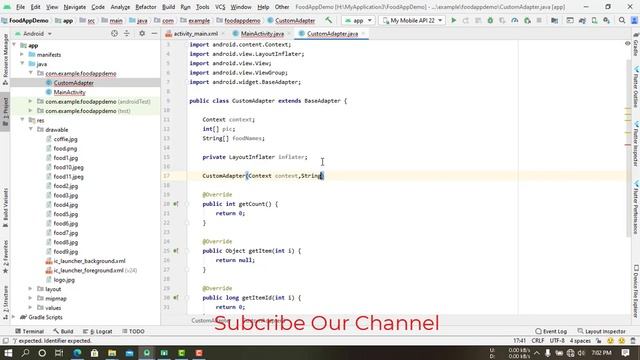Image resolution: width=640 pixels, height=360 pixels.
Task: Click getItem override gutter icon
Action: pyautogui.click(x=176, y=251)
